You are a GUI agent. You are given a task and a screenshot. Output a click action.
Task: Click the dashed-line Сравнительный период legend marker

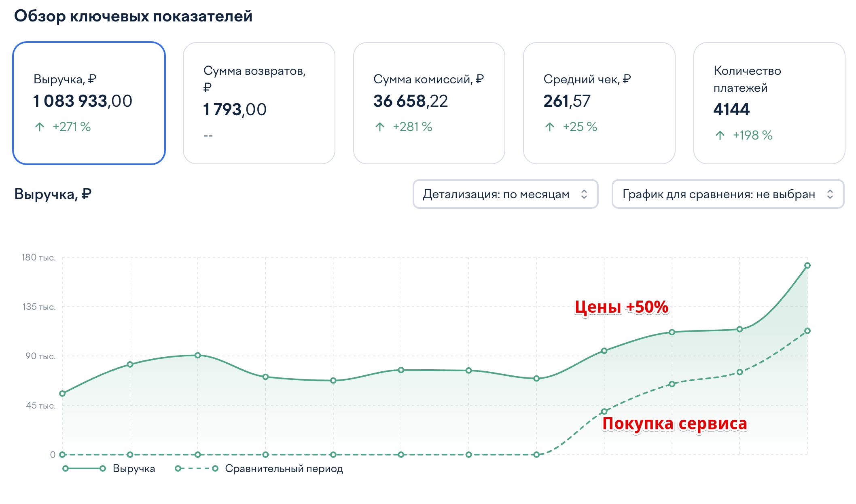point(197,468)
